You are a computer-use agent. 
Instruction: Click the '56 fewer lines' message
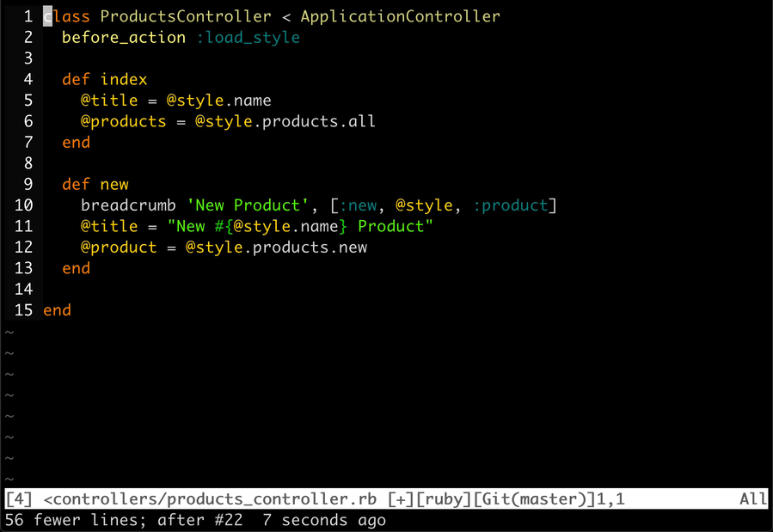point(74,520)
